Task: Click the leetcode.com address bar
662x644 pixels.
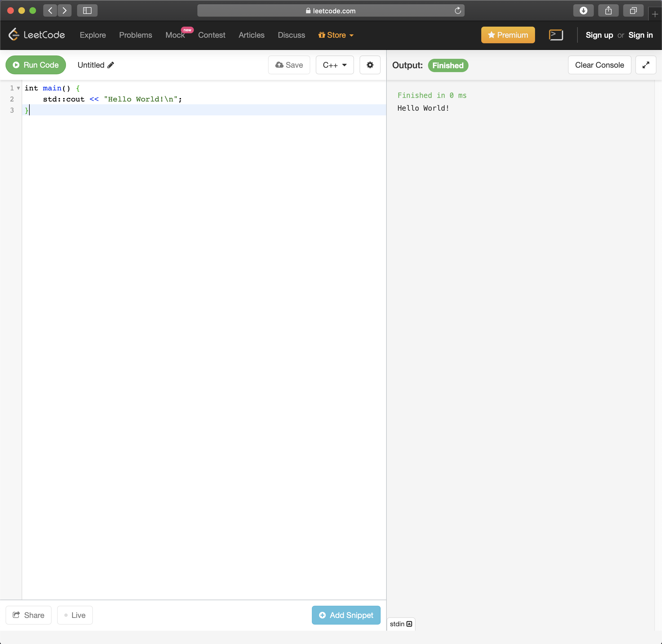Action: click(x=330, y=11)
